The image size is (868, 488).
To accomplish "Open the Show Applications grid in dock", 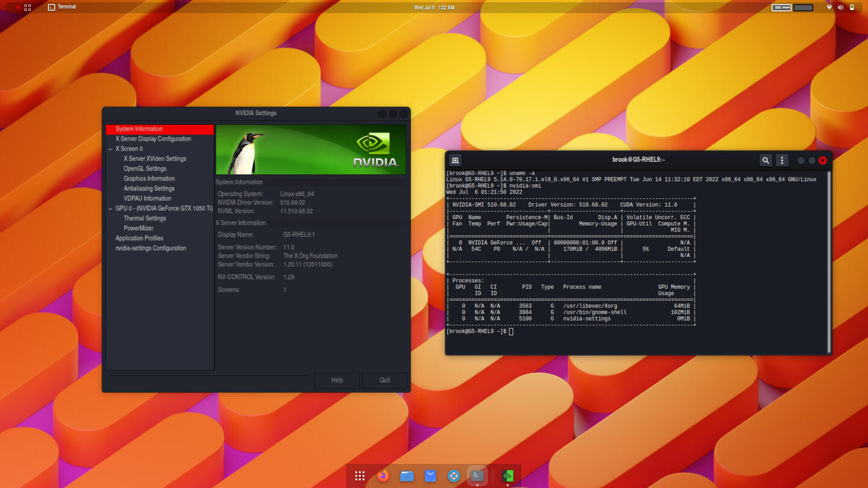I will pyautogui.click(x=360, y=476).
